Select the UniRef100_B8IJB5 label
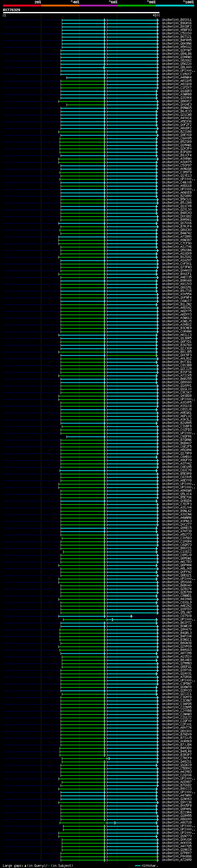This screenshot has width=197, height=868. click(177, 352)
